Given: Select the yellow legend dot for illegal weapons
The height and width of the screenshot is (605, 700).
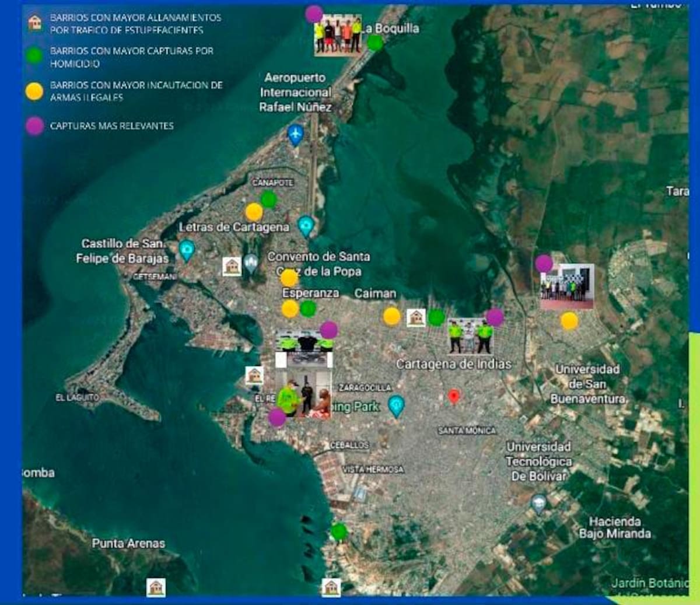Looking at the screenshot, I should tap(34, 91).
